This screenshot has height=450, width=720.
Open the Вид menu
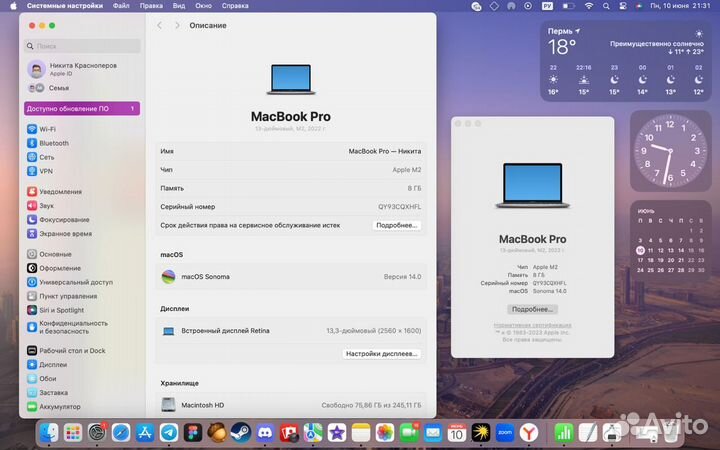(179, 6)
